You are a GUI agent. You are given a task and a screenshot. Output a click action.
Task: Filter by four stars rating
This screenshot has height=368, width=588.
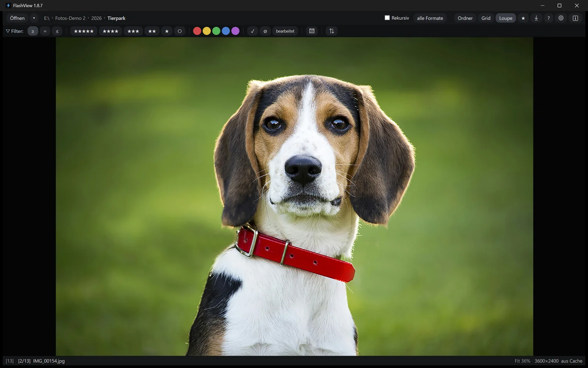pos(110,31)
